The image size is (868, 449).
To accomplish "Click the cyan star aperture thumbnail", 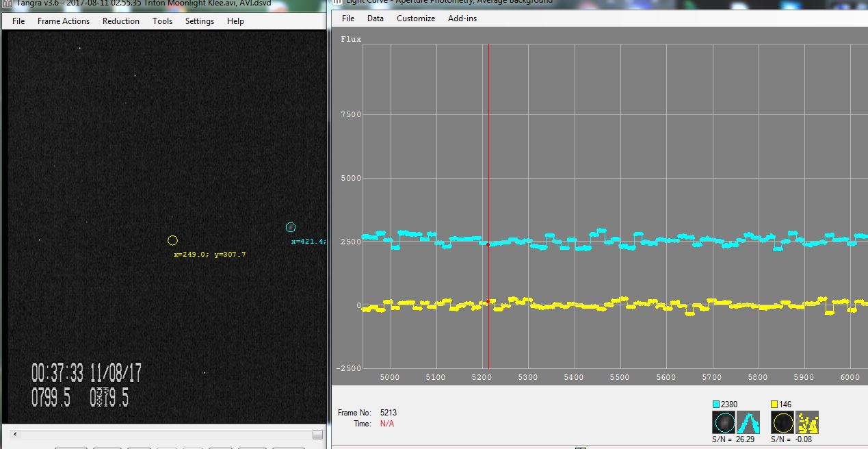I will [x=724, y=422].
